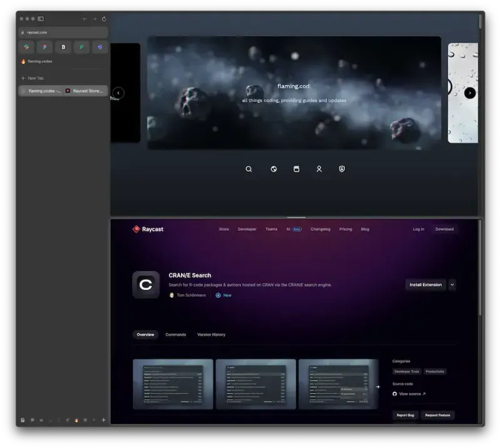
Task: Open the Pricing page link
Action: (346, 229)
